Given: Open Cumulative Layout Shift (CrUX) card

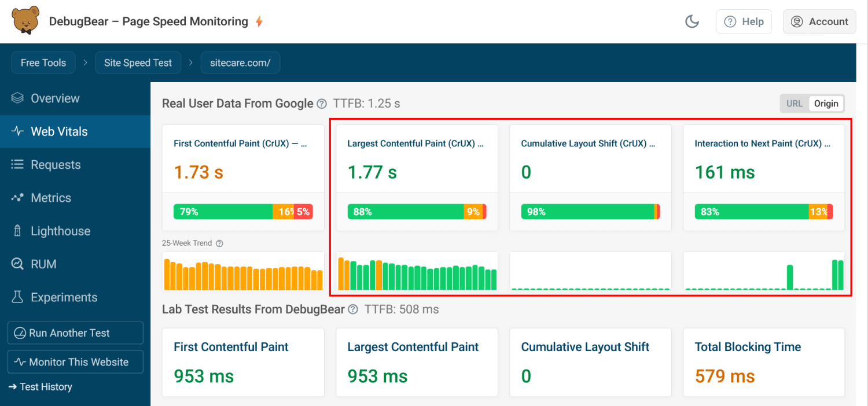Looking at the screenshot, I should [590, 178].
